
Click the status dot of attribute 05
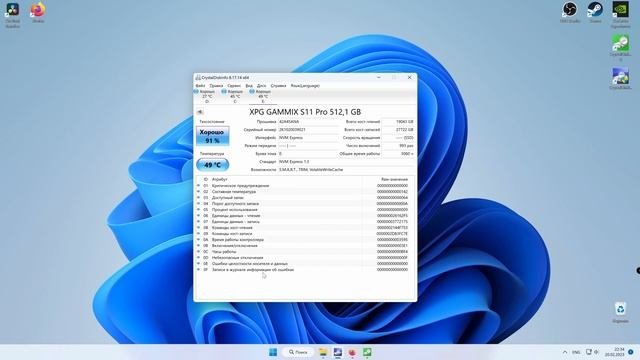click(x=199, y=210)
